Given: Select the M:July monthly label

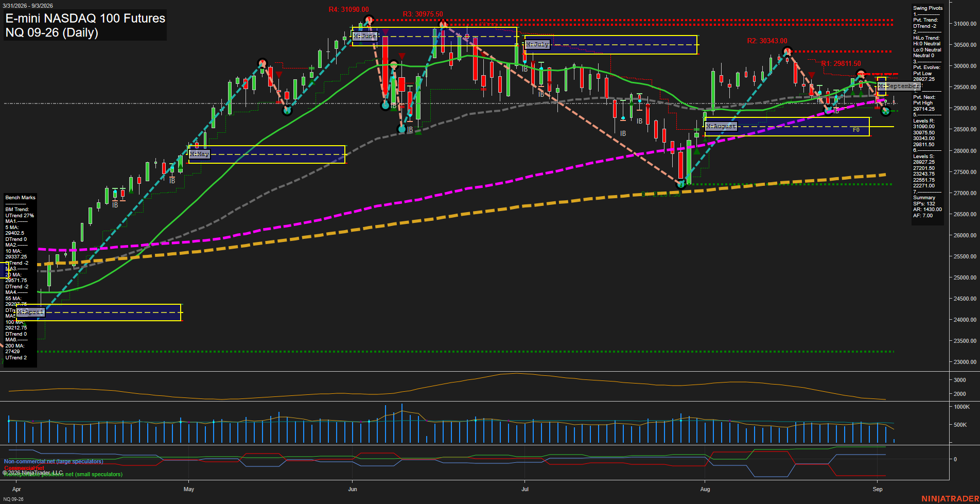Looking at the screenshot, I should point(537,45).
